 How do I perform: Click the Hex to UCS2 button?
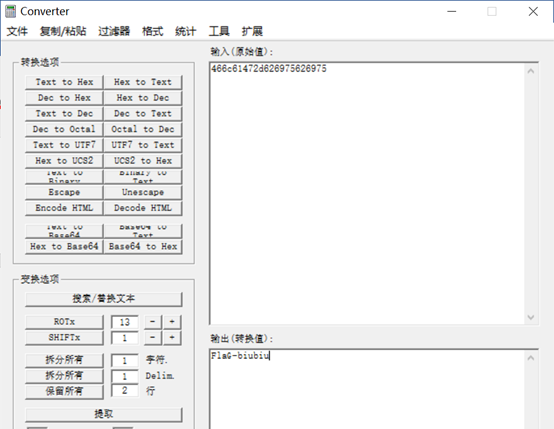[64, 161]
